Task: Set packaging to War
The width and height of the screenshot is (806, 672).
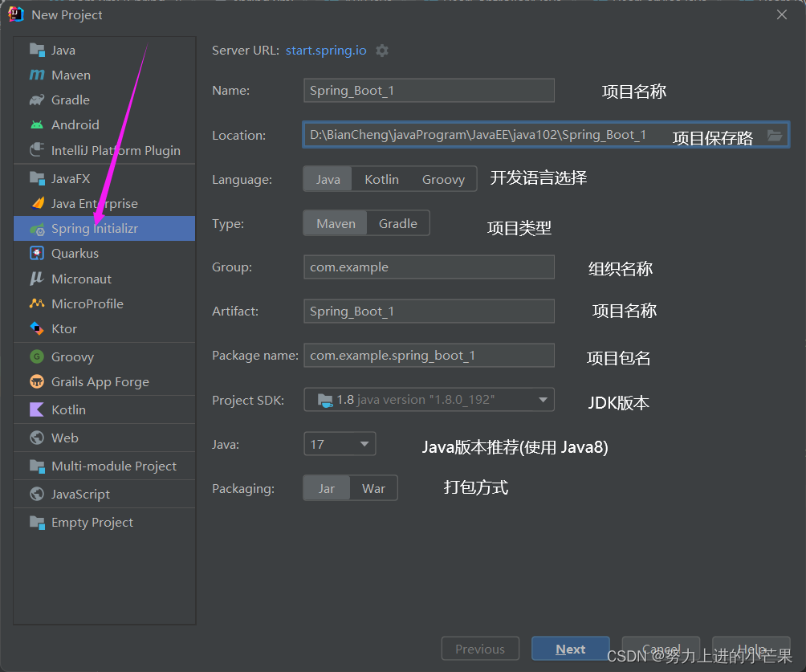Action: coord(373,488)
